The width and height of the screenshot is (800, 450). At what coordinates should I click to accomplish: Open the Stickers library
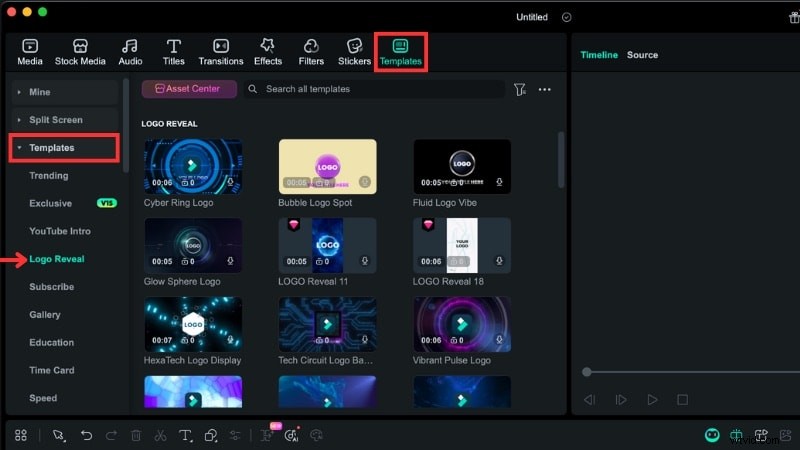354,52
